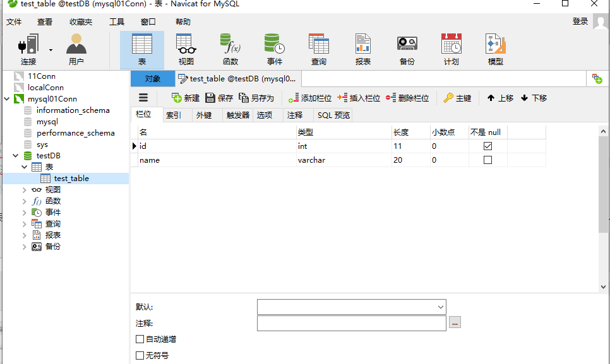Click the new tab icon at tab bar end
The image size is (610, 364).
click(597, 79)
